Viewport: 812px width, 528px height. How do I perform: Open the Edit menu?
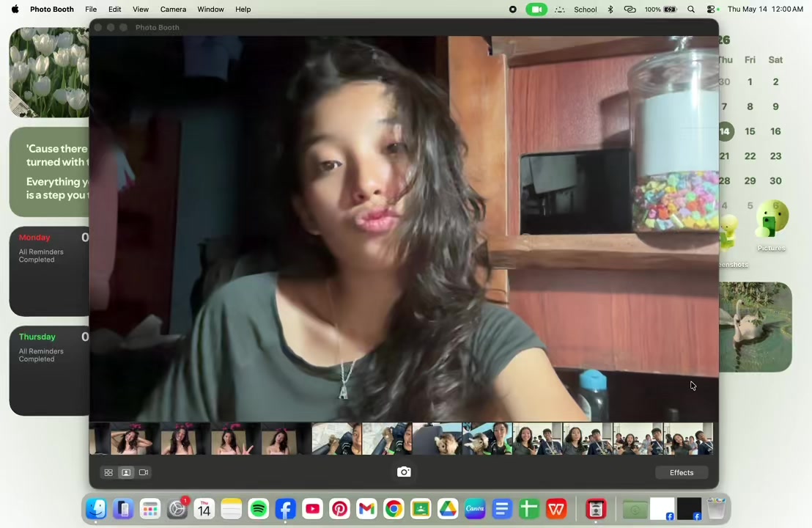point(114,10)
